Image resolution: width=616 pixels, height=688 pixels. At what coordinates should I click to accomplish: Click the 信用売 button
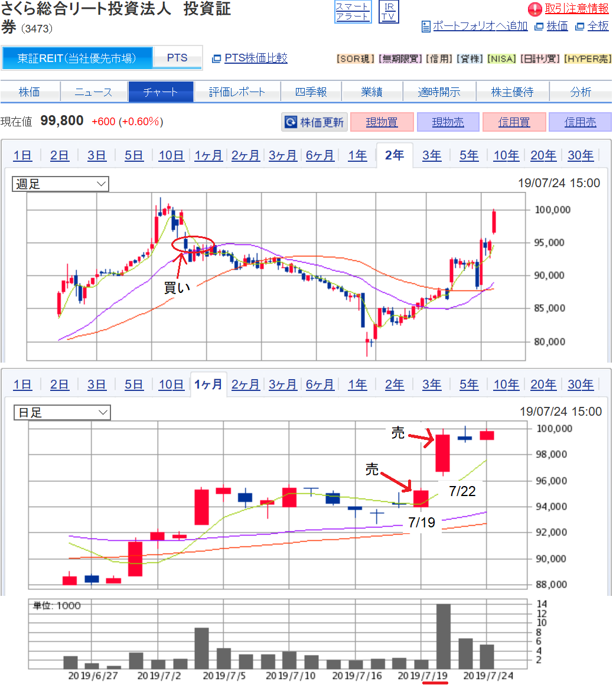(580, 122)
